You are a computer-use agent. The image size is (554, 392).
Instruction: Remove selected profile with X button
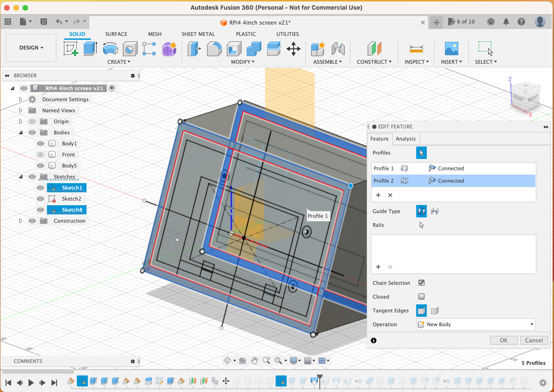tap(390, 195)
